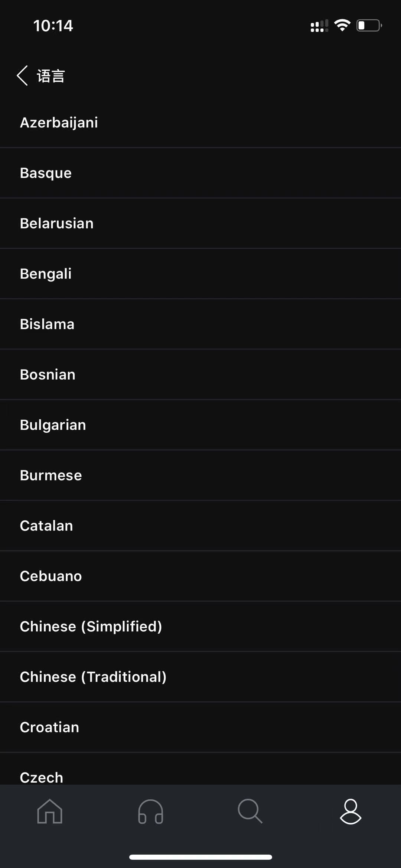This screenshot has width=401, height=868.
Task: Open the Profile person tab
Action: point(351,812)
